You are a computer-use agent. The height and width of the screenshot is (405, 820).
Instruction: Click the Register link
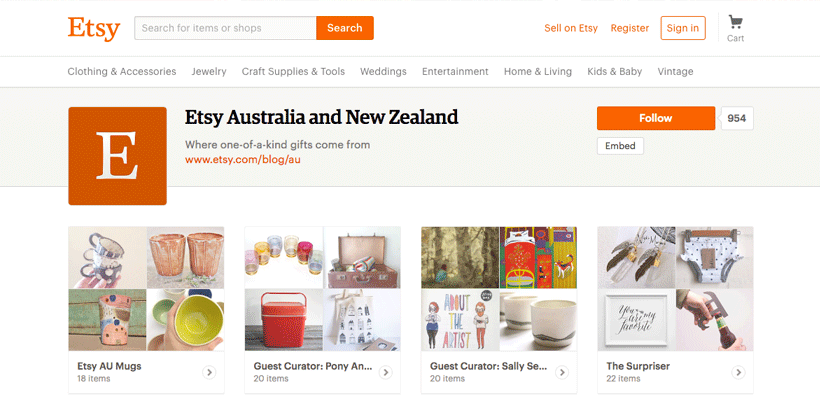click(630, 28)
